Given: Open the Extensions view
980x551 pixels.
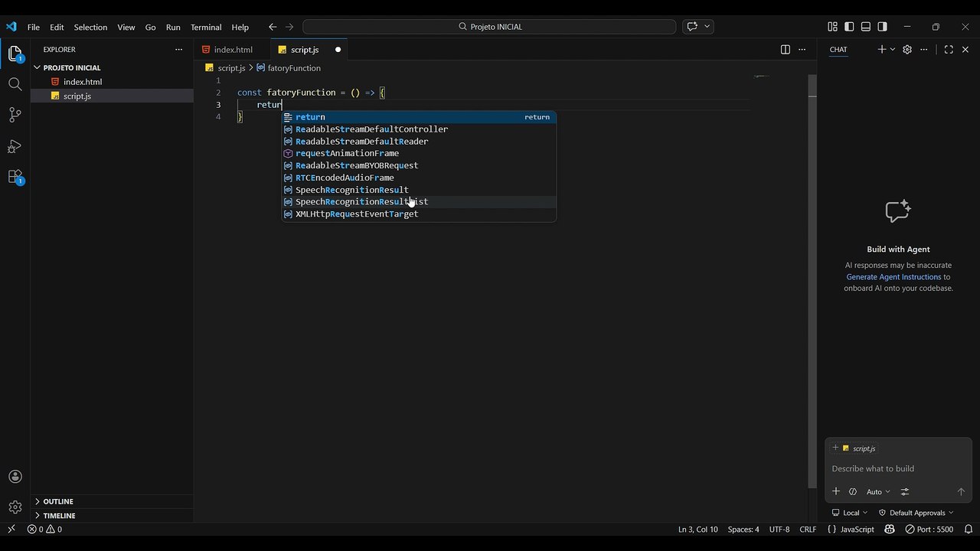Looking at the screenshot, I should pos(15,177).
